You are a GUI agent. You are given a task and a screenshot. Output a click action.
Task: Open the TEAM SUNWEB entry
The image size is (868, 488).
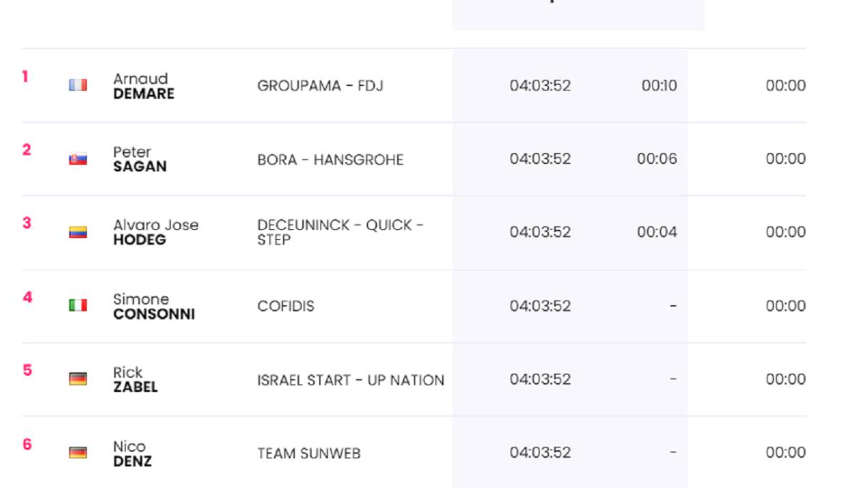[309, 453]
